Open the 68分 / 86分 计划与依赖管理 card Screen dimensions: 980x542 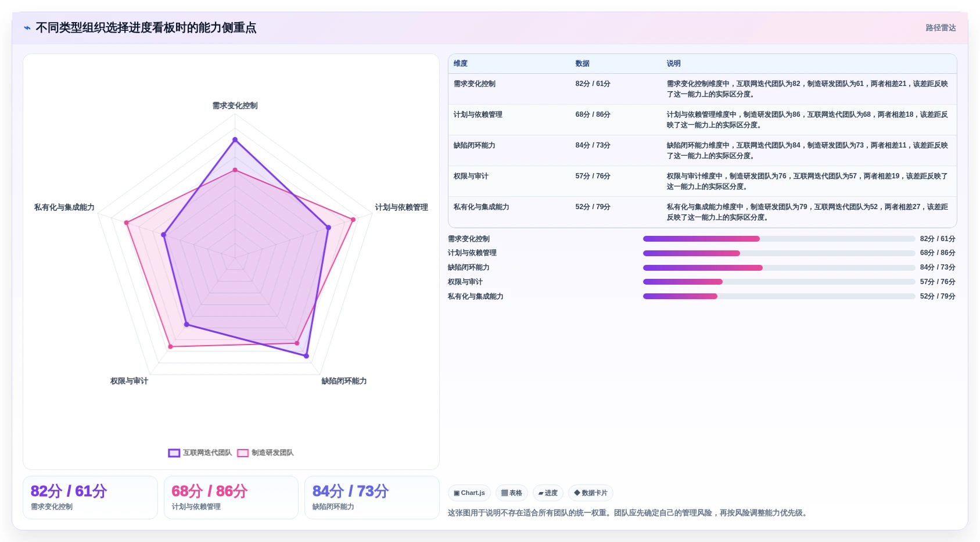pyautogui.click(x=231, y=497)
